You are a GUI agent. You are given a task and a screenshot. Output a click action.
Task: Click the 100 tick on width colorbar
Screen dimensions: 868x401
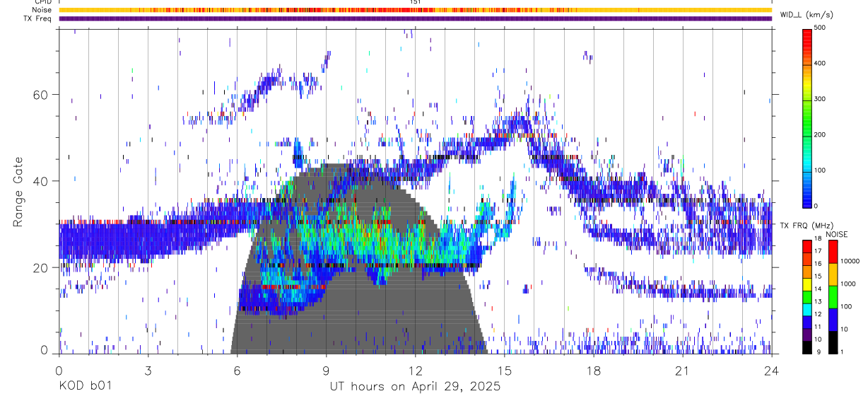pos(820,170)
